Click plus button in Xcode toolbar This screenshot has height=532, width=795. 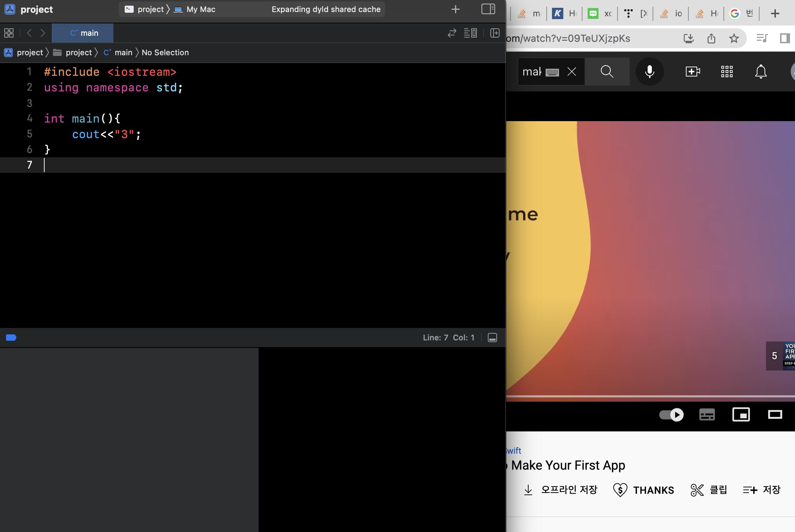click(x=456, y=9)
